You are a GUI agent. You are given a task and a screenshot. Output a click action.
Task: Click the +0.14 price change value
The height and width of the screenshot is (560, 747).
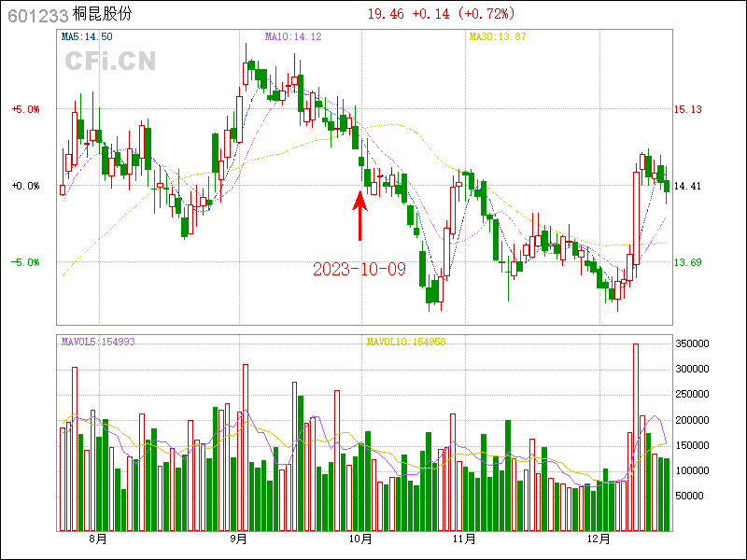pos(430,14)
